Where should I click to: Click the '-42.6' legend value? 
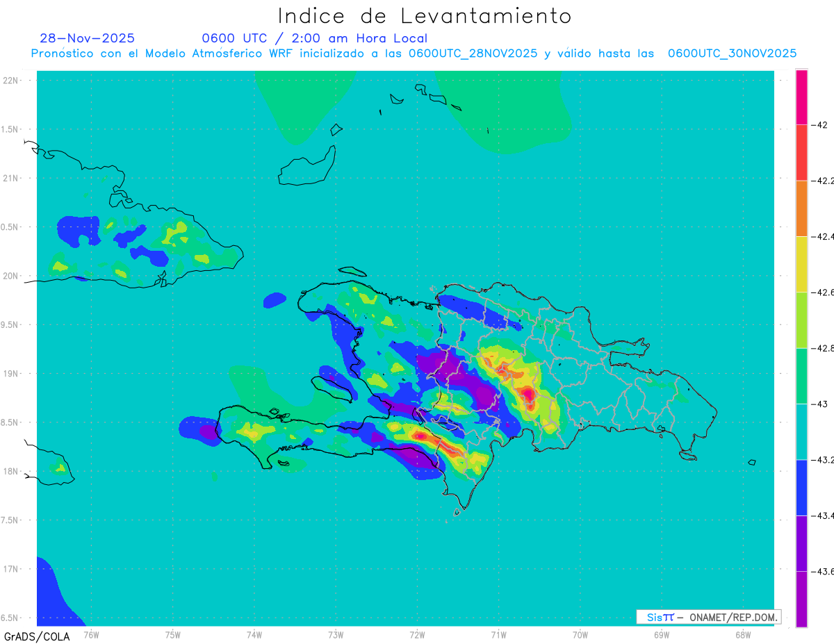click(x=823, y=292)
